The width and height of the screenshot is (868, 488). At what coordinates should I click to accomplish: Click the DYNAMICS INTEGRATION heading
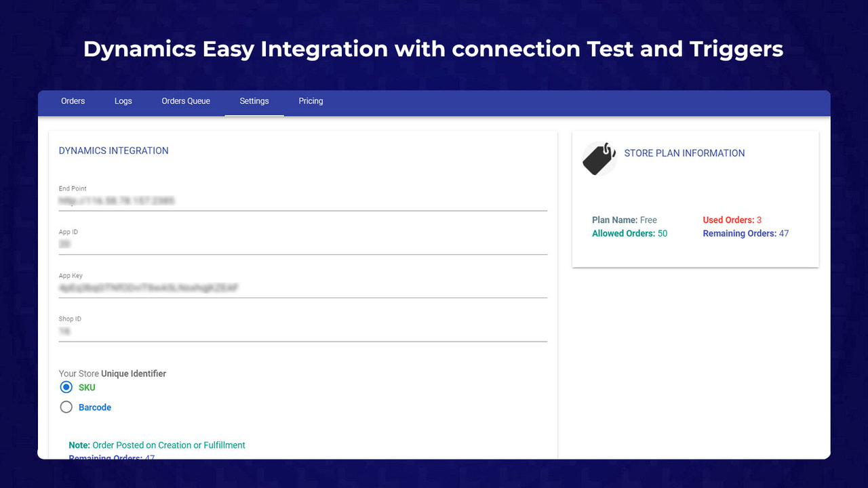coord(113,150)
